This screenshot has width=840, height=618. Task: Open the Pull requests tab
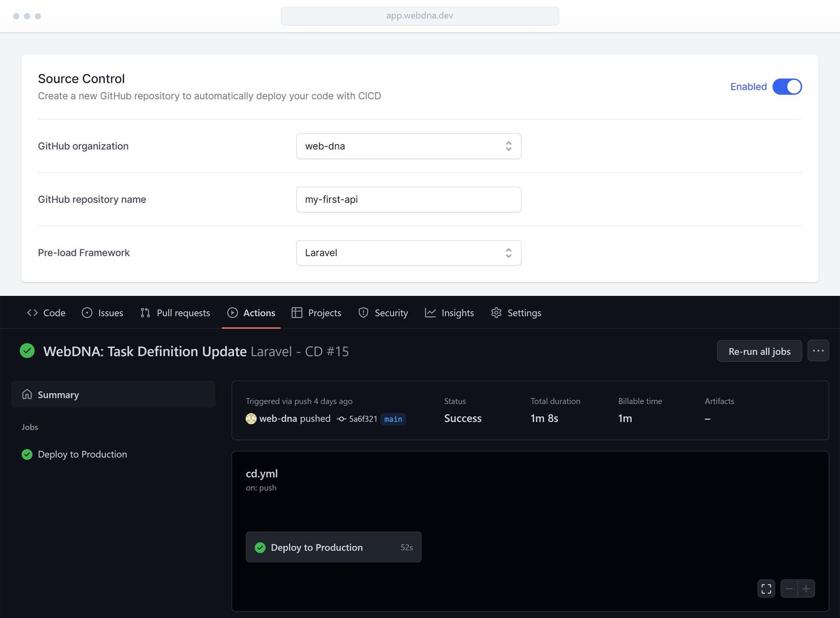click(x=175, y=313)
